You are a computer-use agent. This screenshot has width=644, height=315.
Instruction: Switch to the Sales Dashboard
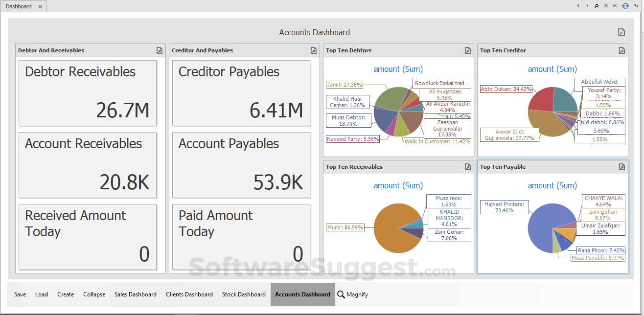pos(136,294)
